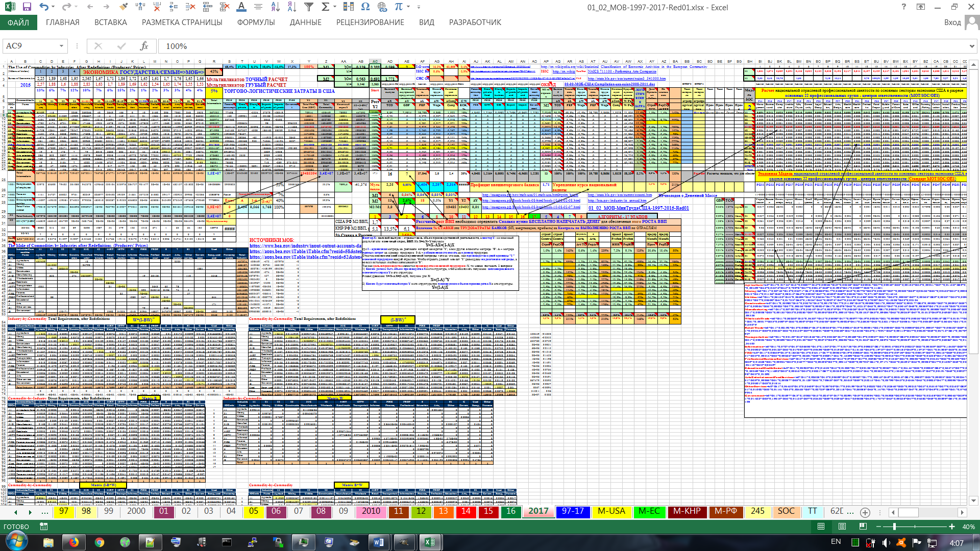
Task: Click the insert function fx icon
Action: 144,46
